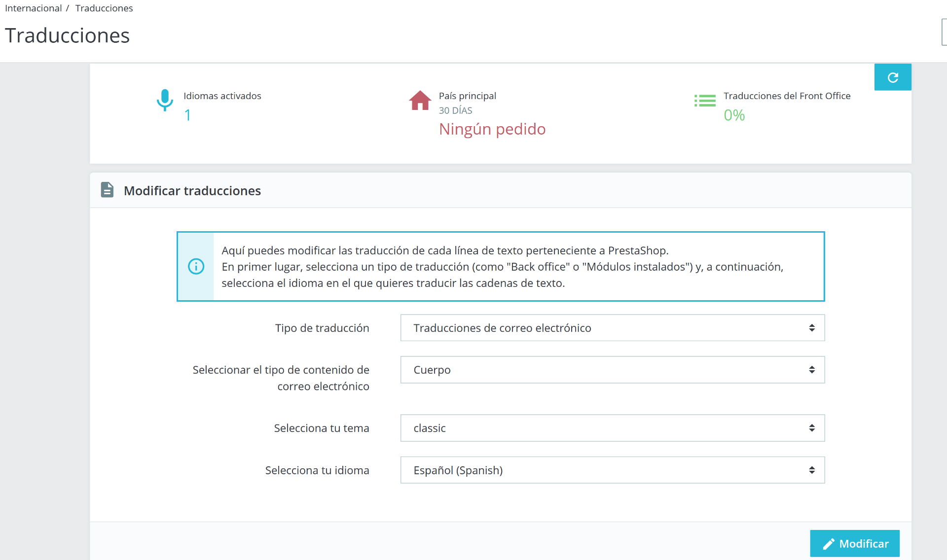The image size is (947, 560).
Task: Expand the Cuerpo content type dropdown
Action: click(x=612, y=370)
